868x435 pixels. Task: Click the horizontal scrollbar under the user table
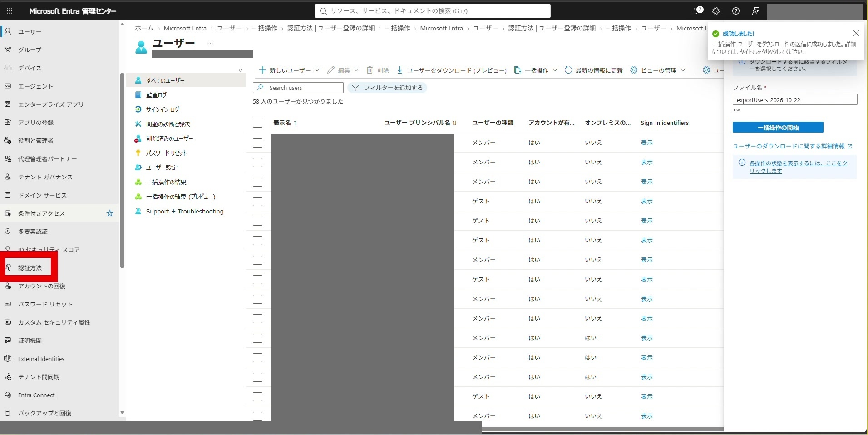pyautogui.click(x=602, y=429)
